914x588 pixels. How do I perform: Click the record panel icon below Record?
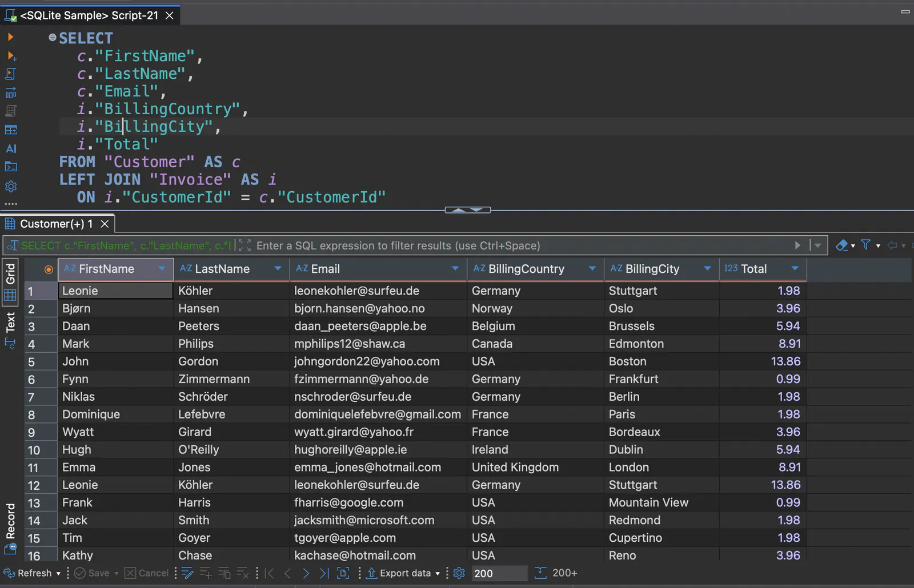click(10, 549)
